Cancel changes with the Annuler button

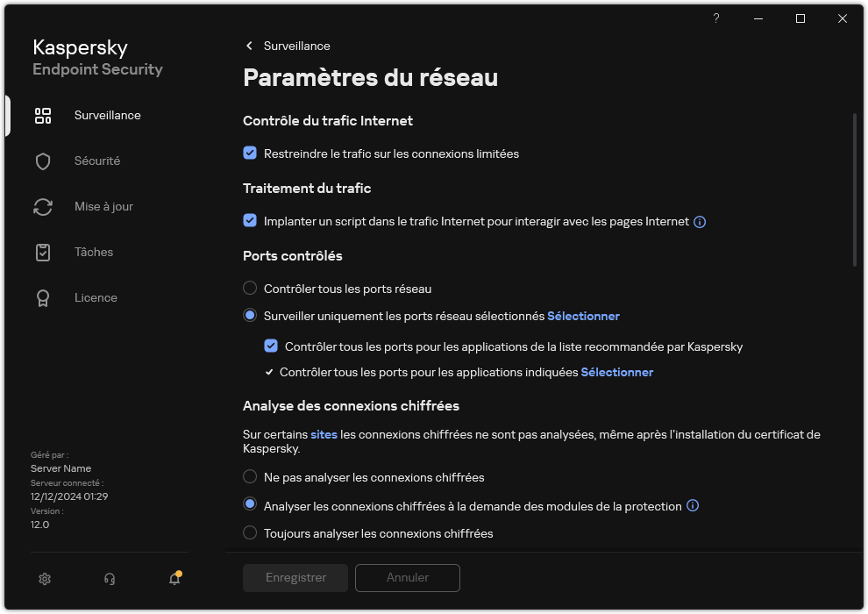tap(407, 577)
